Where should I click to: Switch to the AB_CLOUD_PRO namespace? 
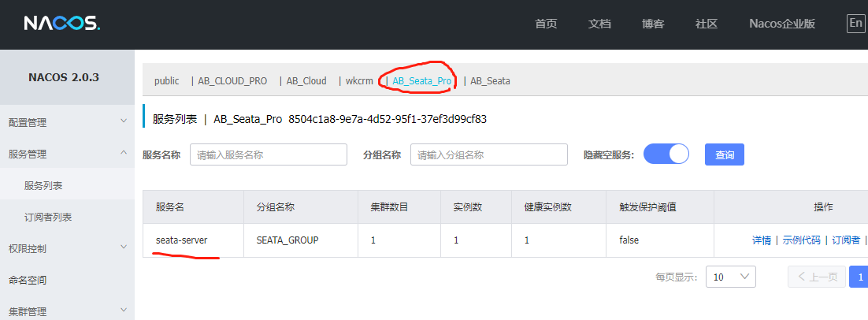[x=232, y=80]
